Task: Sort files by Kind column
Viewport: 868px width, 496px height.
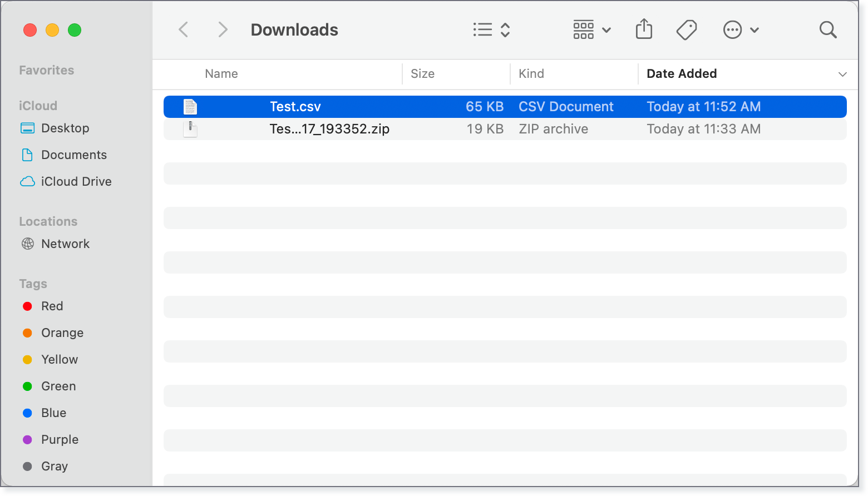Action: [531, 74]
